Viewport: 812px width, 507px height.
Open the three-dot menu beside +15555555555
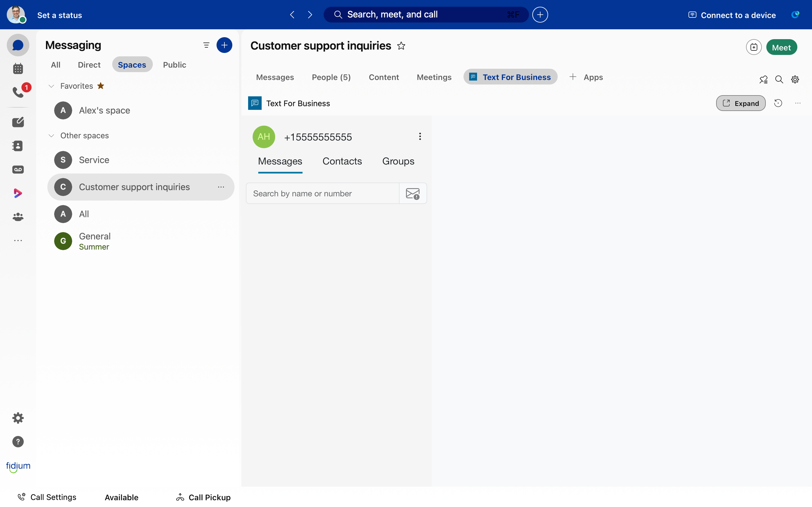point(420,137)
